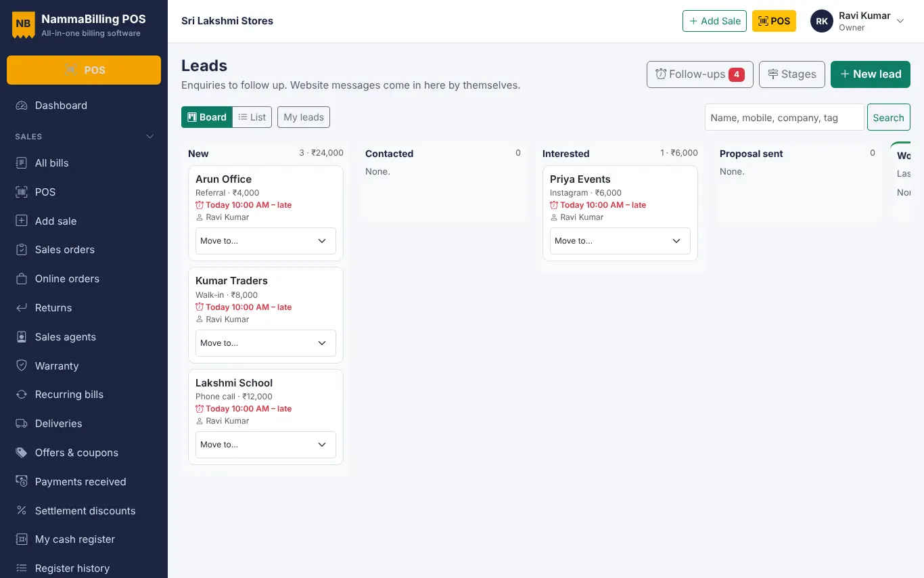Open the Lakshmi School lead card title

pos(234,383)
